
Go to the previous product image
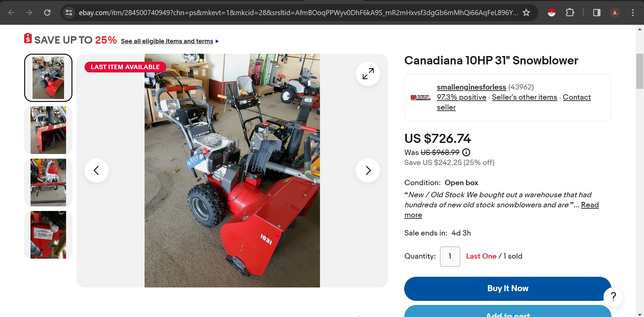tap(97, 170)
